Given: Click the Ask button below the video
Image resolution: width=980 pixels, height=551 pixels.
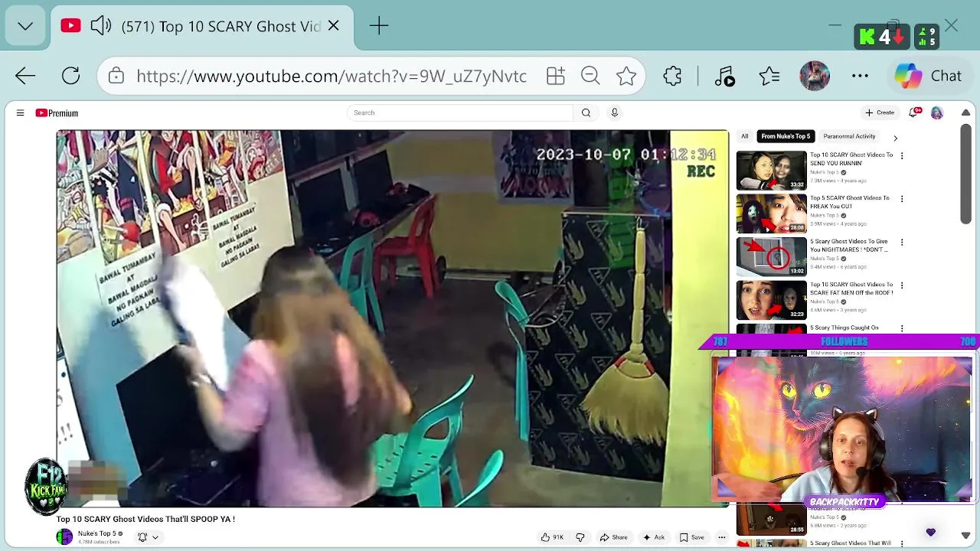Looking at the screenshot, I should point(654,537).
